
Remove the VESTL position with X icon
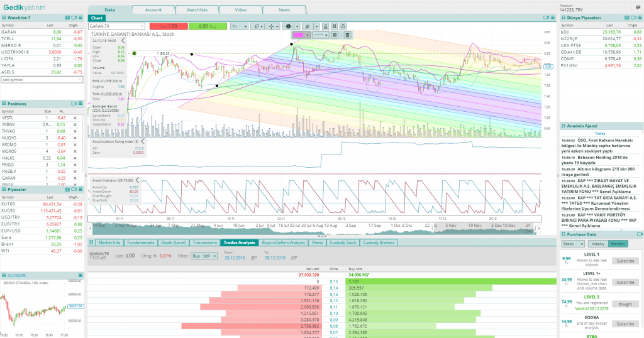click(x=75, y=117)
